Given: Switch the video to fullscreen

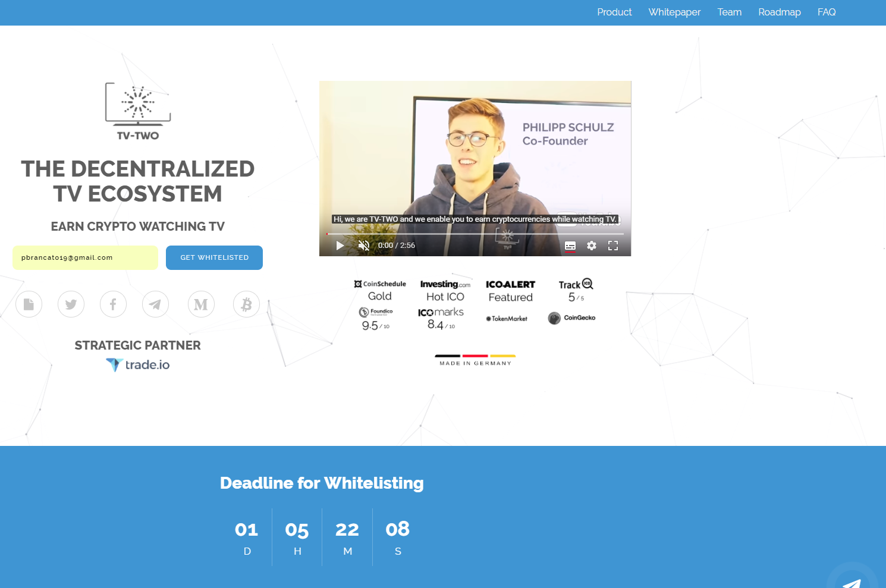Looking at the screenshot, I should [613, 246].
